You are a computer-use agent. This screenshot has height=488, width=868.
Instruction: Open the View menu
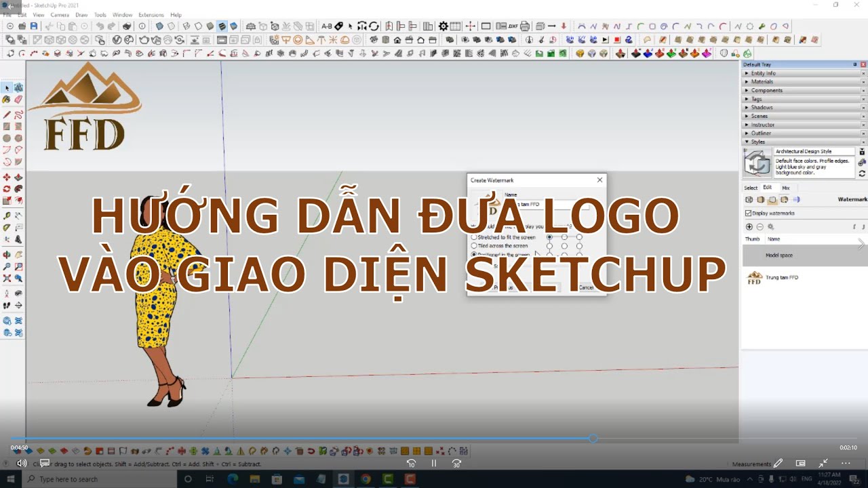(x=38, y=14)
